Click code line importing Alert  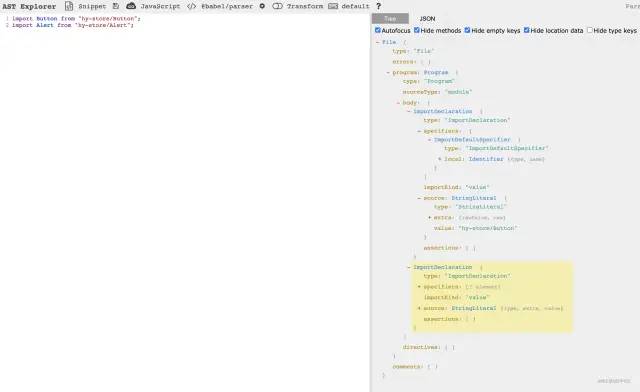pyautogui.click(x=73, y=25)
